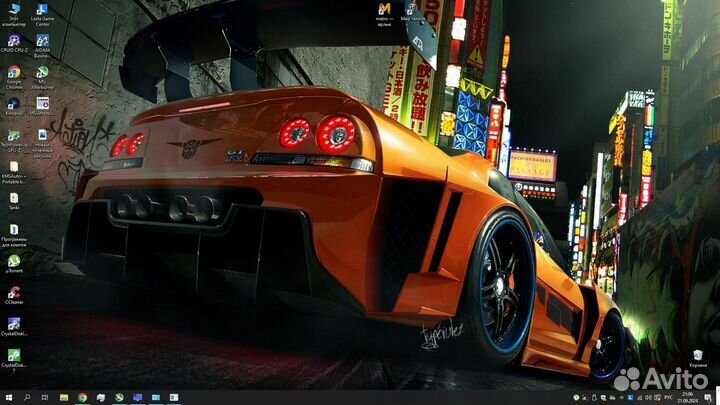Open the This PC (Этот компьютер) icon
The height and width of the screenshot is (405, 720).
(x=14, y=10)
